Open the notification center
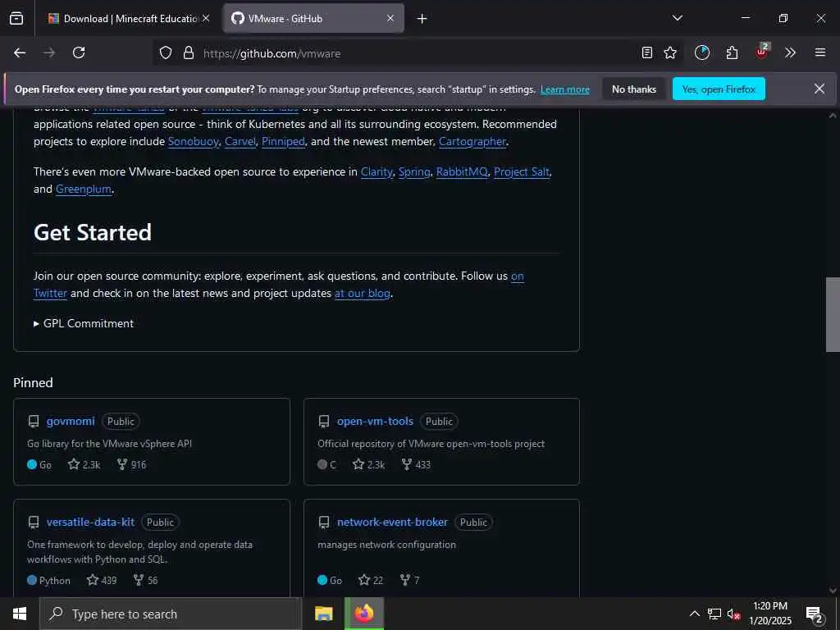Viewport: 840px width, 630px height. click(815, 615)
